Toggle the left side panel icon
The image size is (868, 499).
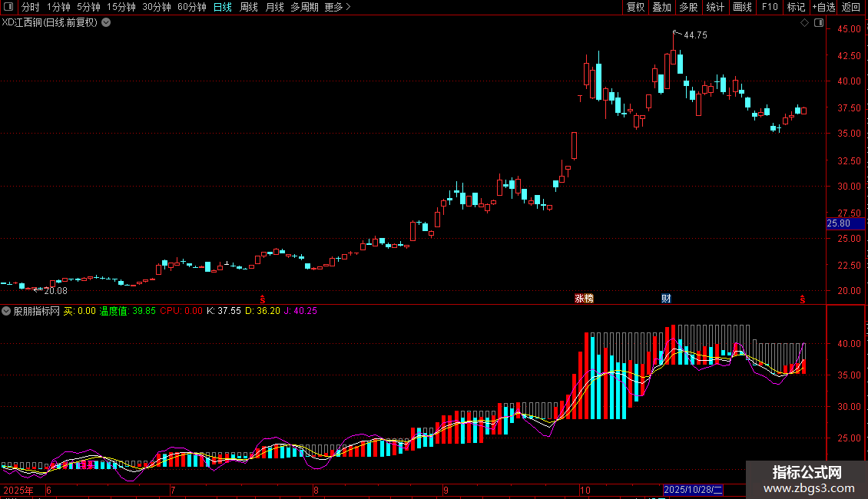pos(8,7)
